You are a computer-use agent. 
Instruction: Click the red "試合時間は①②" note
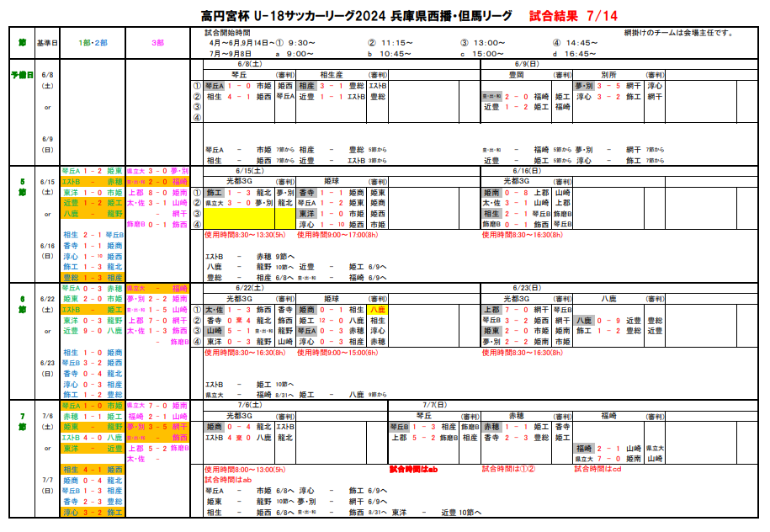point(508,469)
